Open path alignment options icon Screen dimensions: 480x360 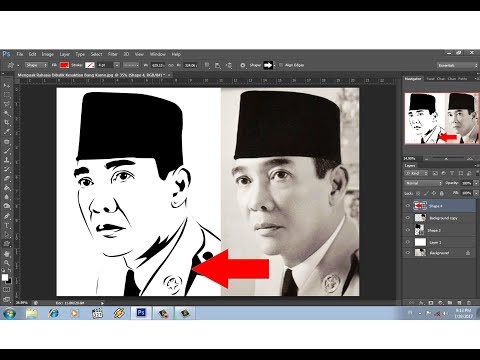pyautogui.click(x=218, y=65)
